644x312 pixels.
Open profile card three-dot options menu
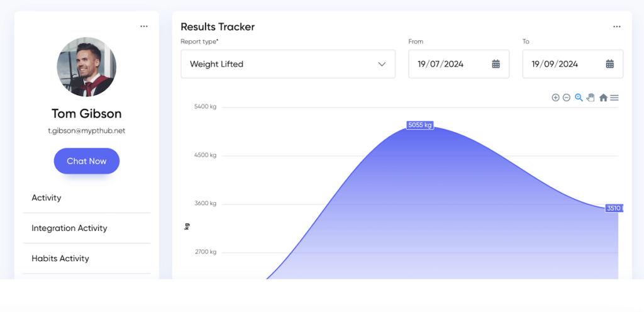click(144, 26)
